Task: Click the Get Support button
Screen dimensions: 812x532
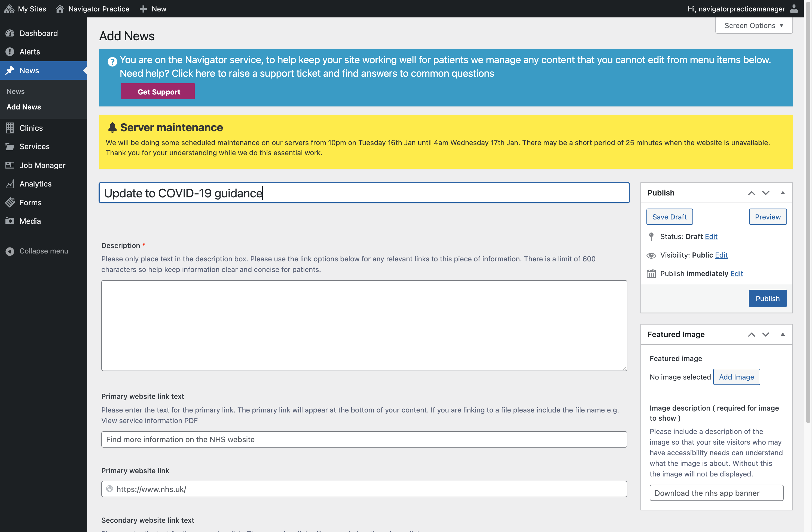Action: [158, 91]
